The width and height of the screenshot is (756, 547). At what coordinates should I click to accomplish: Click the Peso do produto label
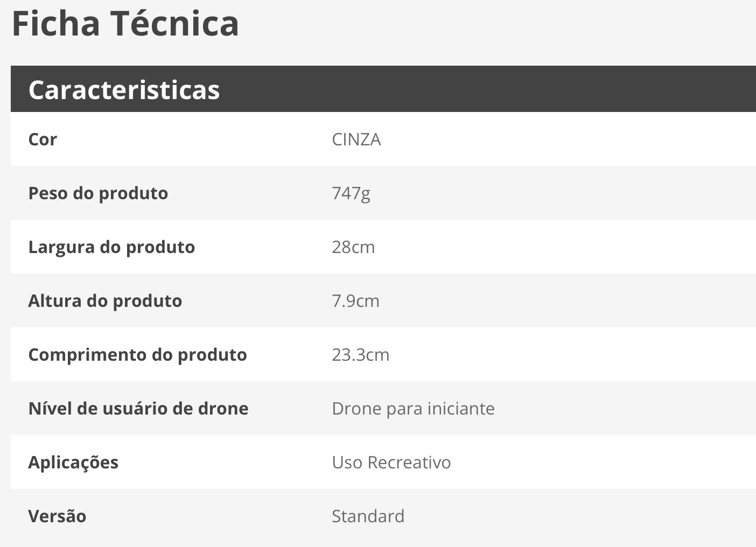point(98,193)
